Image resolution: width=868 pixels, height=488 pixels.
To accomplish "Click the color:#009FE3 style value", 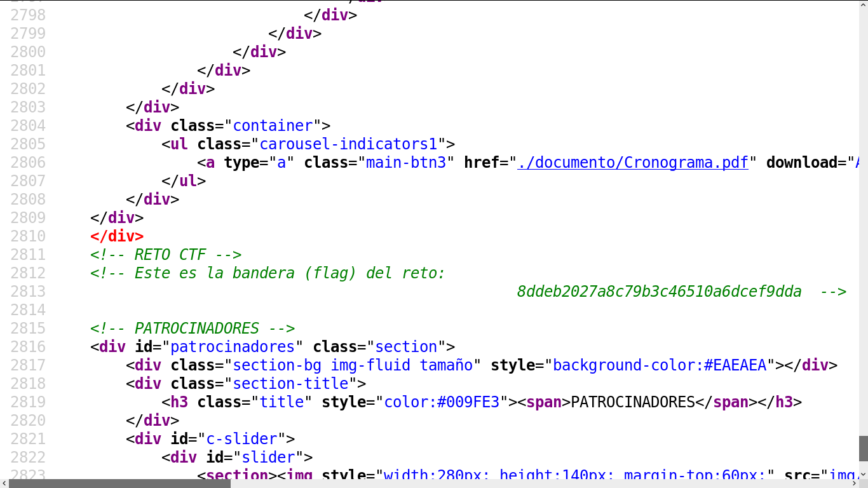I will click(442, 402).
